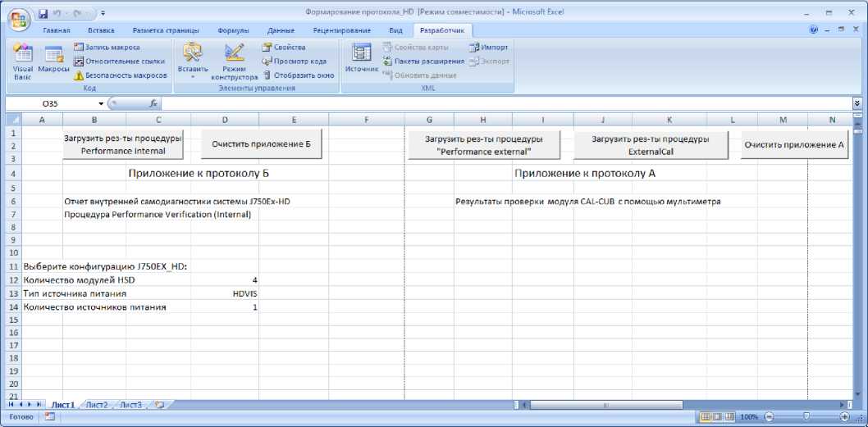Open the Вставить controls gallery
This screenshot has width=868, height=427.
click(193, 62)
